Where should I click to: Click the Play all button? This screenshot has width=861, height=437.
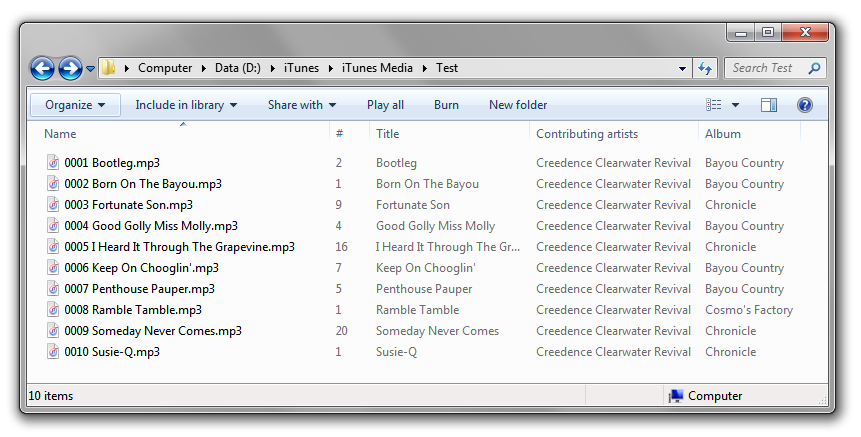point(385,105)
